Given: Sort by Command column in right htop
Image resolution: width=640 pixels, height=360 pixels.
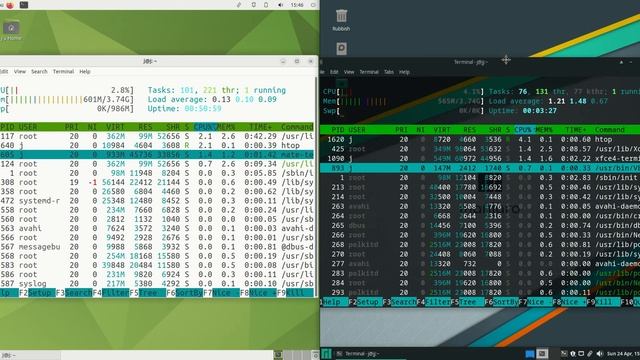Looking at the screenshot, I should [610, 130].
